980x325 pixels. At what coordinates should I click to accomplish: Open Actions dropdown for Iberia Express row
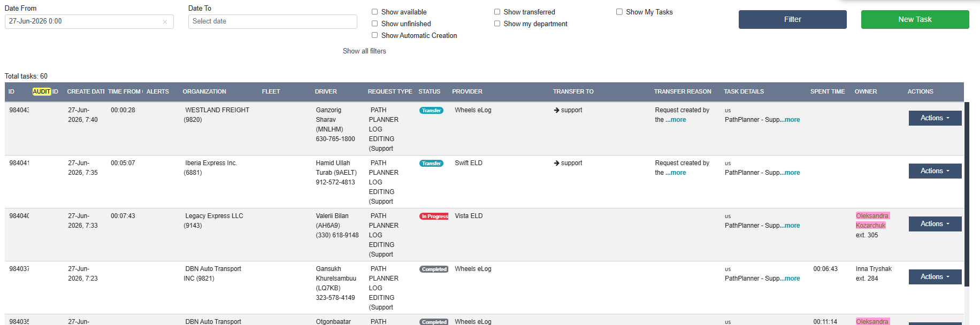pos(935,171)
